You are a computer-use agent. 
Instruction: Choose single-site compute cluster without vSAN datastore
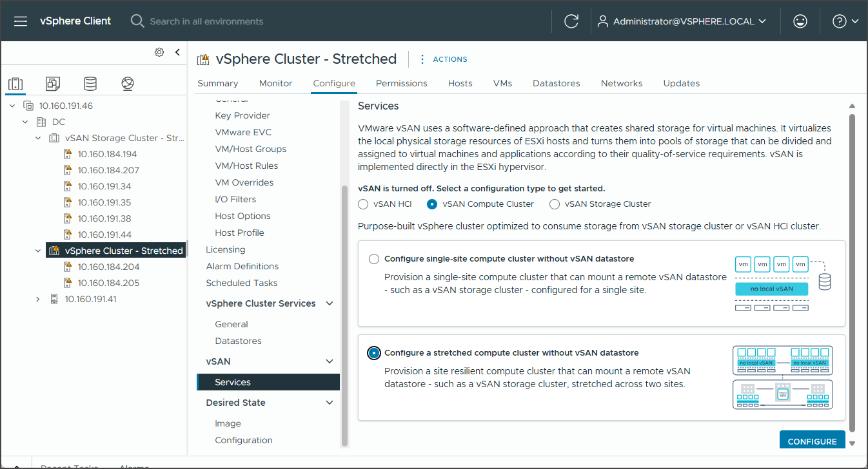(x=374, y=258)
